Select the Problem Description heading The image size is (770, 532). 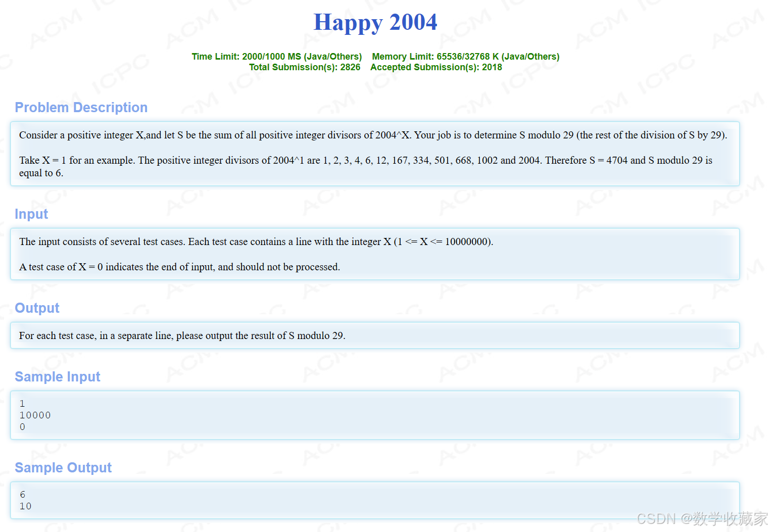[81, 107]
